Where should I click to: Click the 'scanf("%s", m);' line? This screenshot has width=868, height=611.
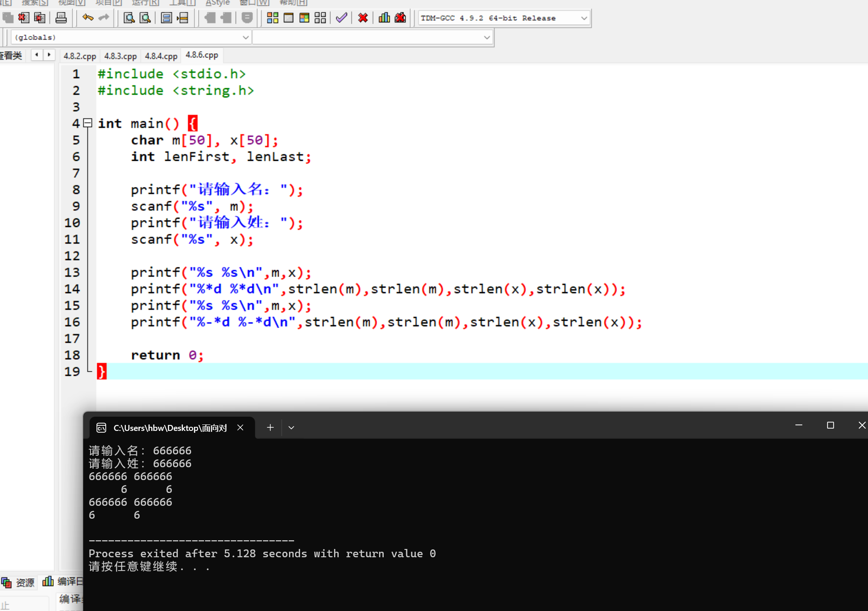(192, 206)
